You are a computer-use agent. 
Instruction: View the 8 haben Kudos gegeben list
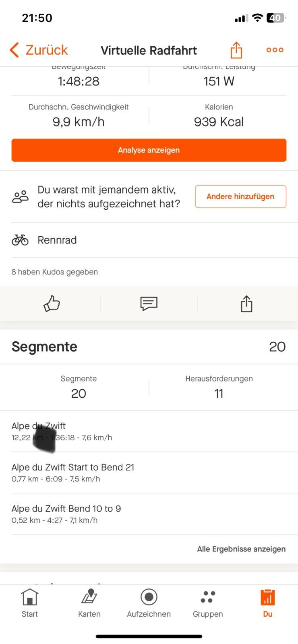pyautogui.click(x=55, y=272)
